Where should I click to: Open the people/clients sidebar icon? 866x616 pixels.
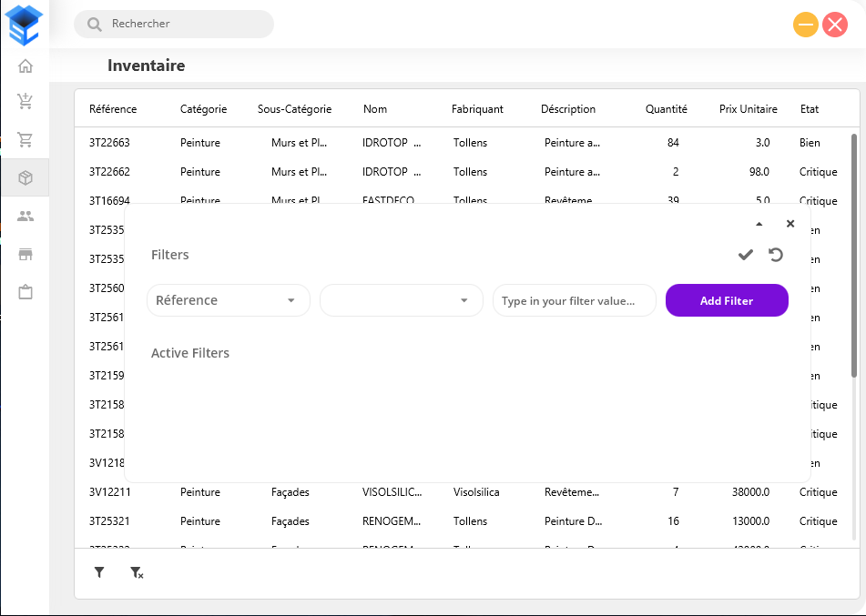25,217
